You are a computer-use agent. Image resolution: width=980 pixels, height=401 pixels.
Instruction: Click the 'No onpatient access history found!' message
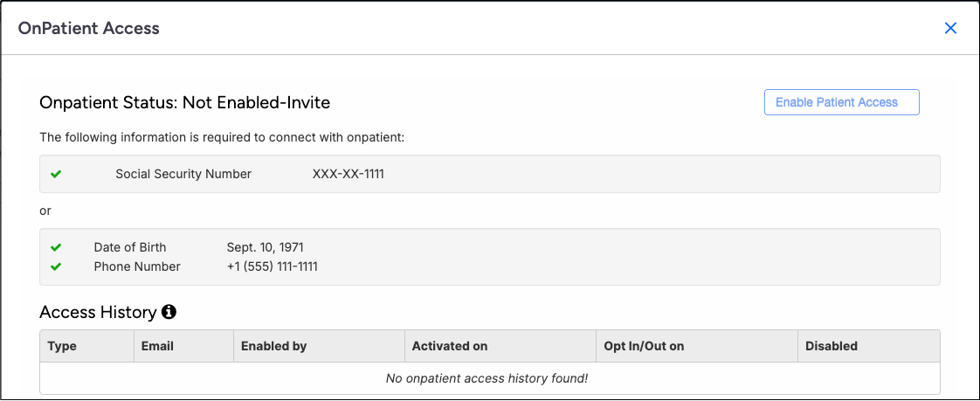pyautogui.click(x=487, y=378)
